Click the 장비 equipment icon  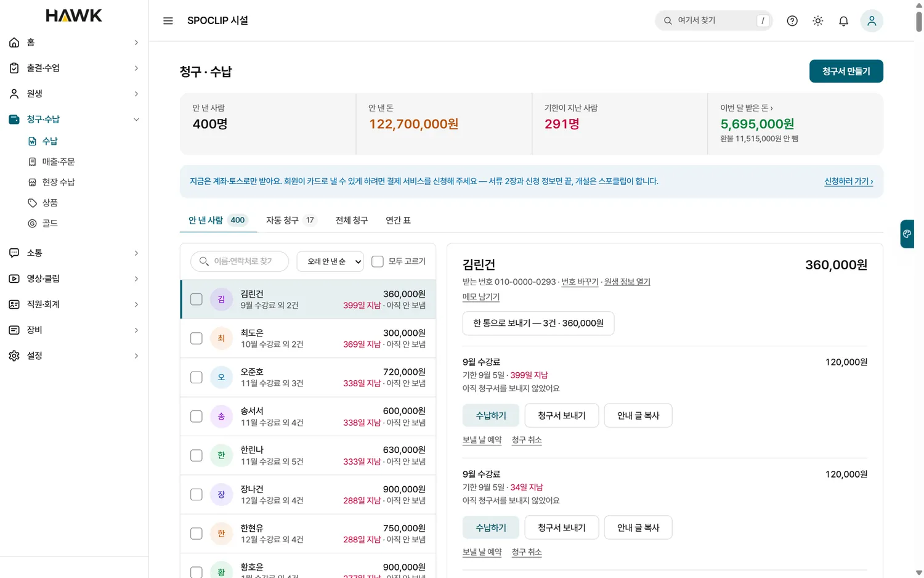(14, 330)
